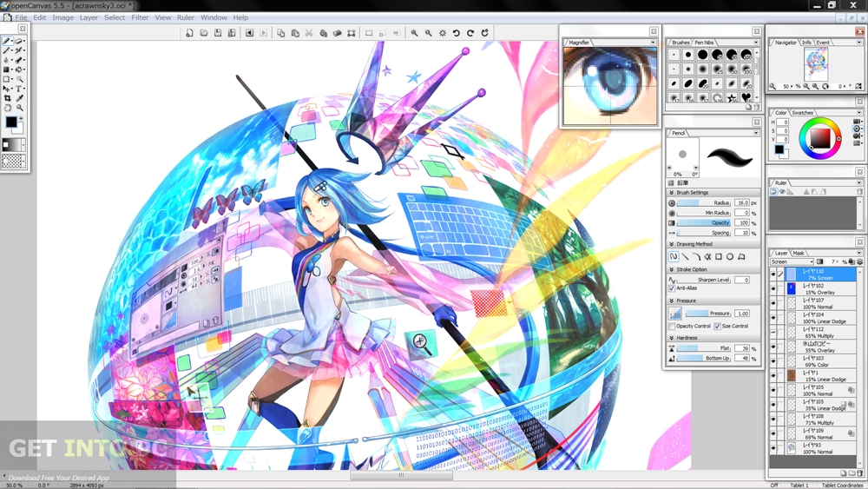Click the Zoom in magnifier in top toolbar
Screen dimensions: 868x489
coord(414,33)
